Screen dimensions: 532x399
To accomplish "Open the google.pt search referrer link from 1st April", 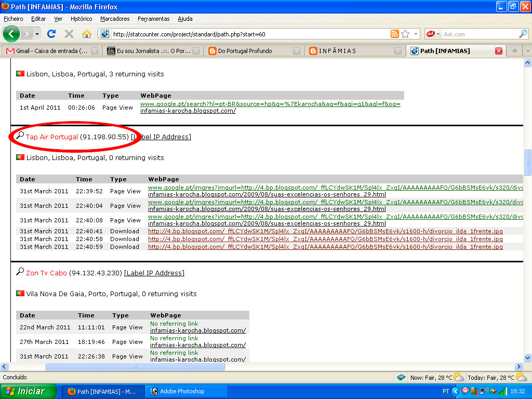I will pos(270,104).
